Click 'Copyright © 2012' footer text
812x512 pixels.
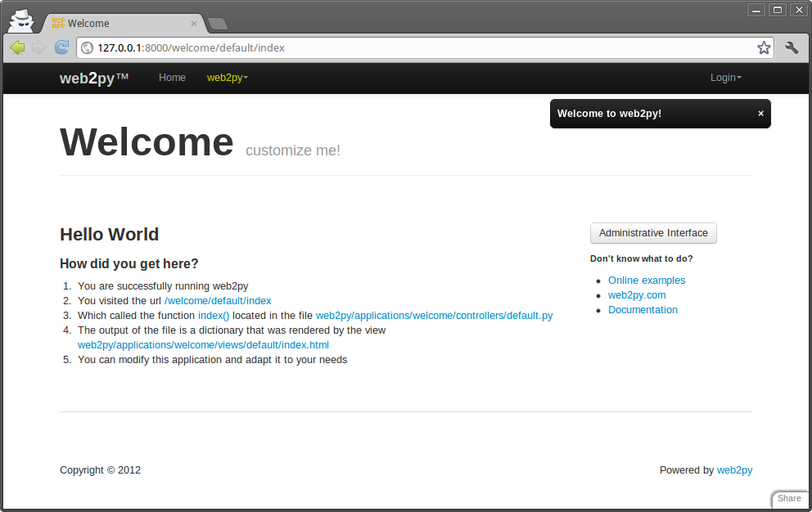[x=100, y=470]
